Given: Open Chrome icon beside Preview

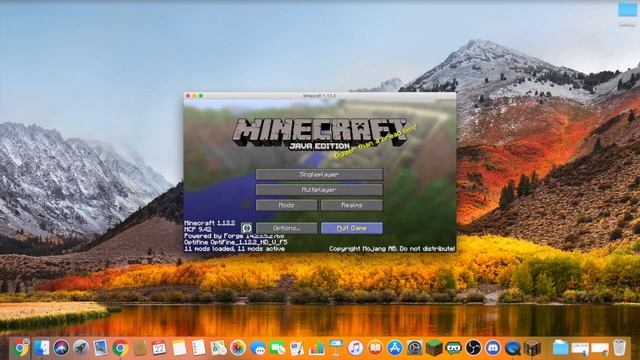Looking at the screenshot, I should (x=120, y=348).
